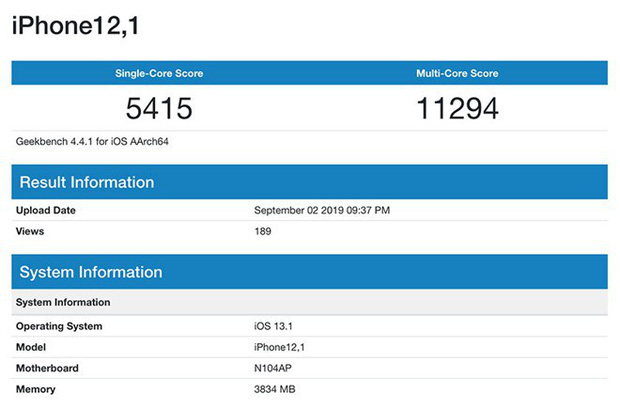Click the Result Information section header
Viewport: 620px width, 410px height.
tap(87, 182)
